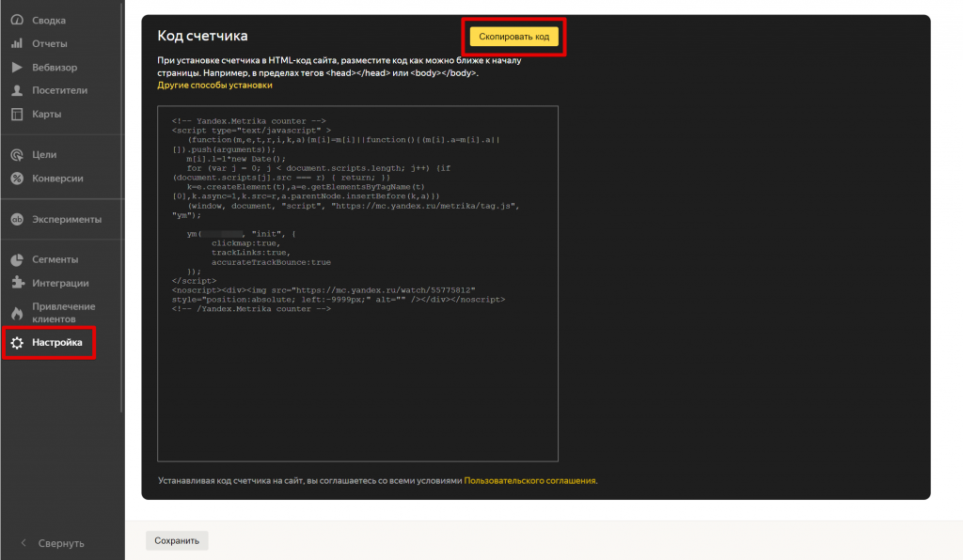Open Посетители person icon

(x=17, y=90)
